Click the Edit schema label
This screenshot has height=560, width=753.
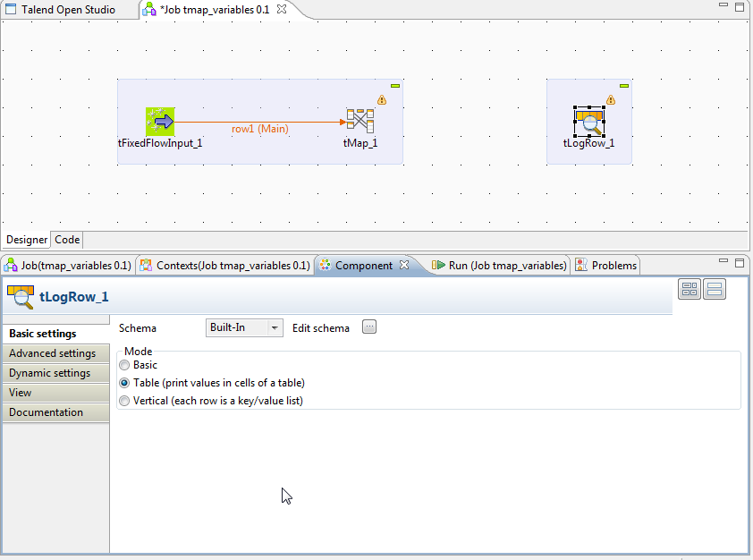[321, 328]
